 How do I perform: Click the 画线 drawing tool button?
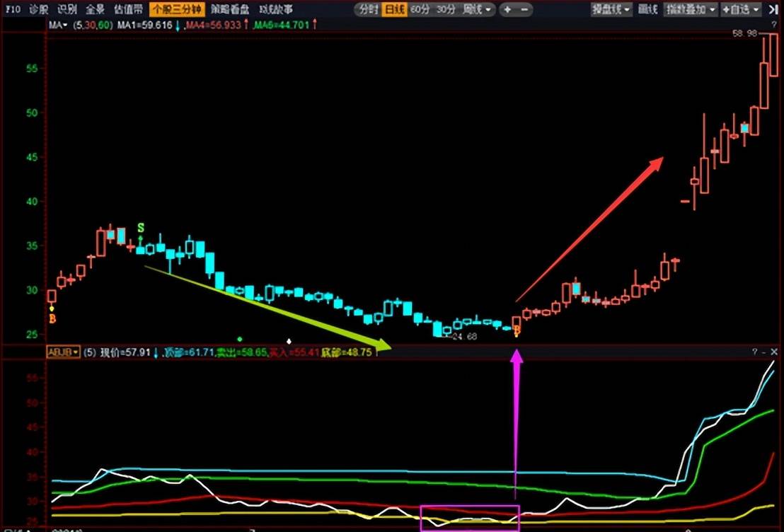[x=647, y=9]
